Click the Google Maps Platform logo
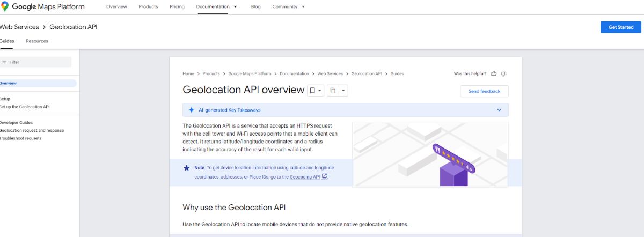The width and height of the screenshot is (644, 237). pos(43,7)
